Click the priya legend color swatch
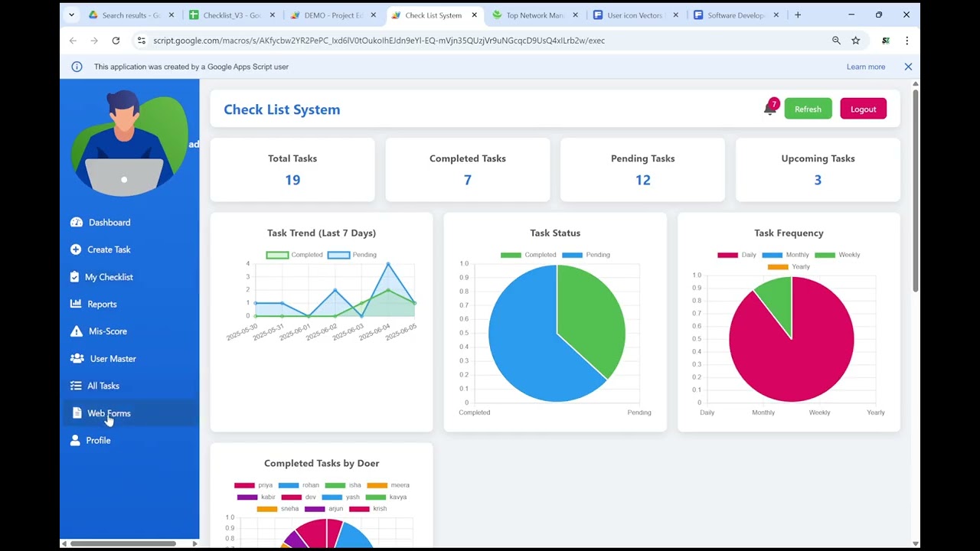 (x=244, y=485)
